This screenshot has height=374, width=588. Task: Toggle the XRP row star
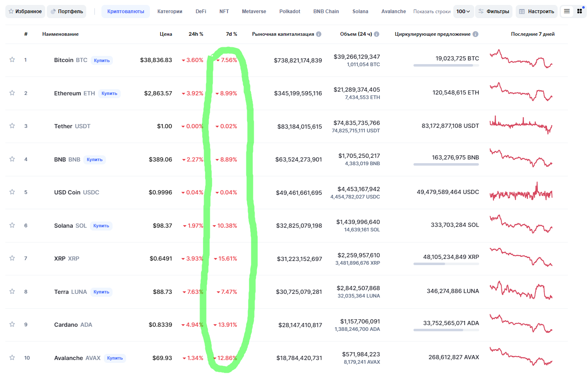[12, 258]
